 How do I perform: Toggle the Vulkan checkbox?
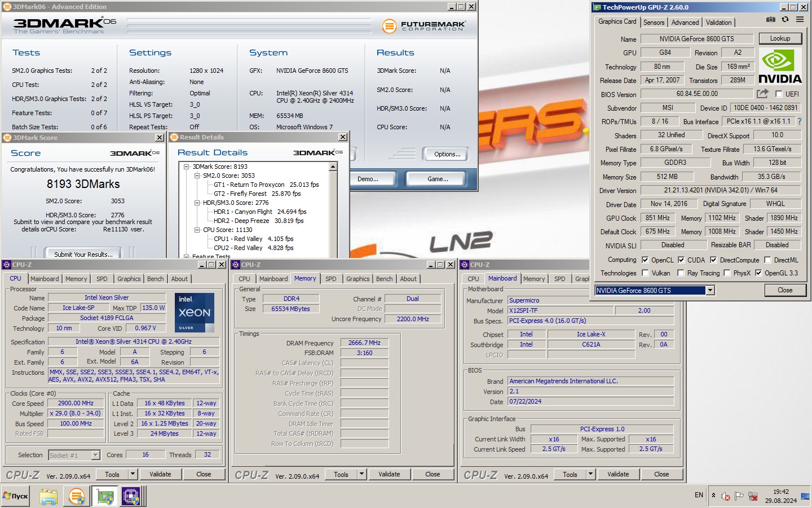[645, 273]
